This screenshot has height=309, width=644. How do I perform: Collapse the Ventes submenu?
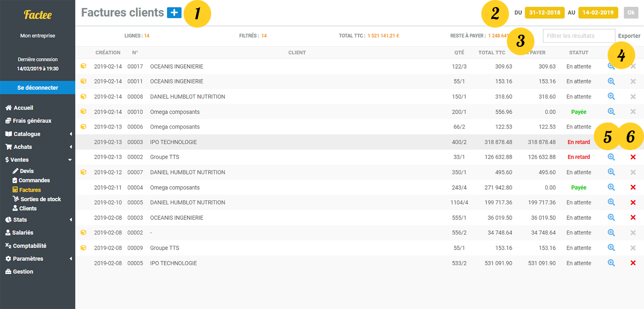(20, 160)
